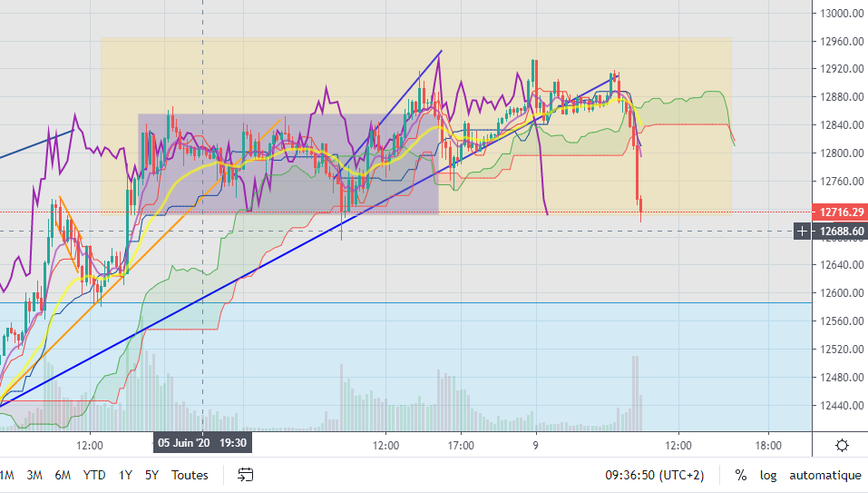Viewport: 868px width, 493px height.
Task: Click the 18:00 time axis label
Action: [768, 446]
